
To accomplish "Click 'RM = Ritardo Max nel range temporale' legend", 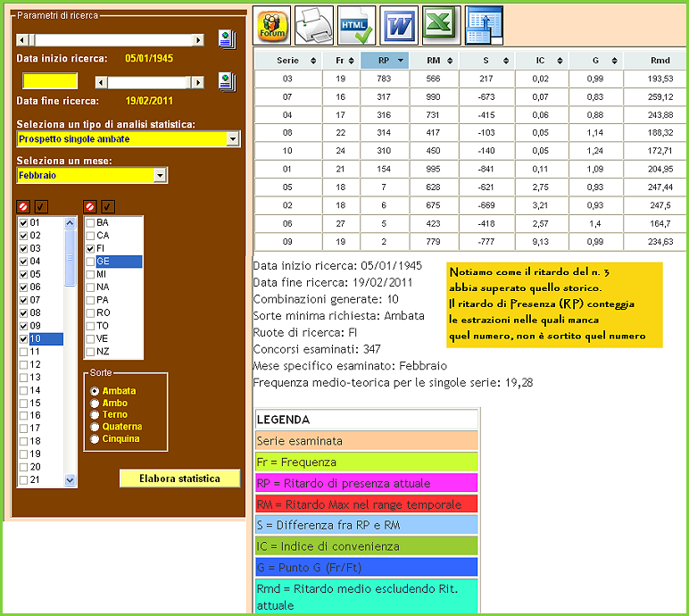I will coord(367,504).
